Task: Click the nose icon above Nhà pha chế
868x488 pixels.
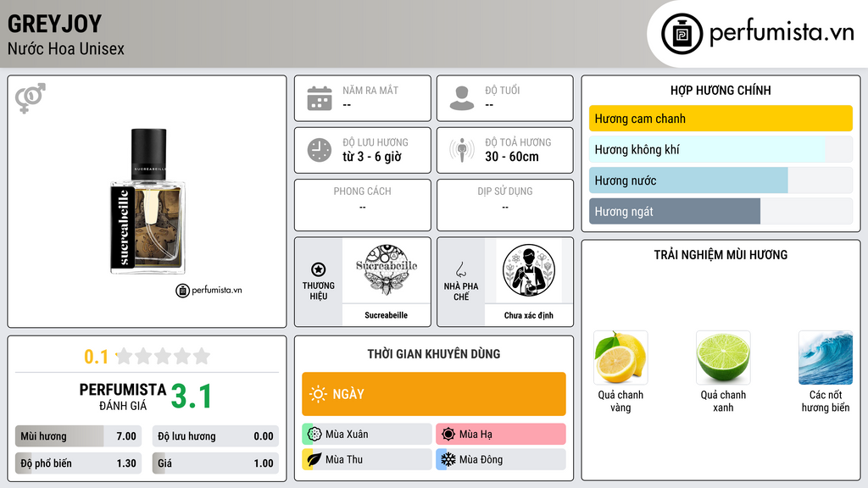Action: (x=460, y=269)
